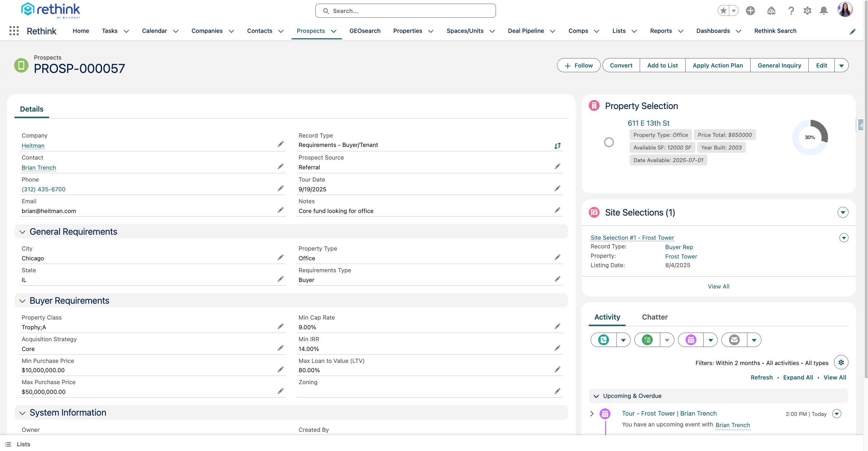The width and height of the screenshot is (868, 451).
Task: Edit the Company field pencil icon
Action: [x=281, y=144]
